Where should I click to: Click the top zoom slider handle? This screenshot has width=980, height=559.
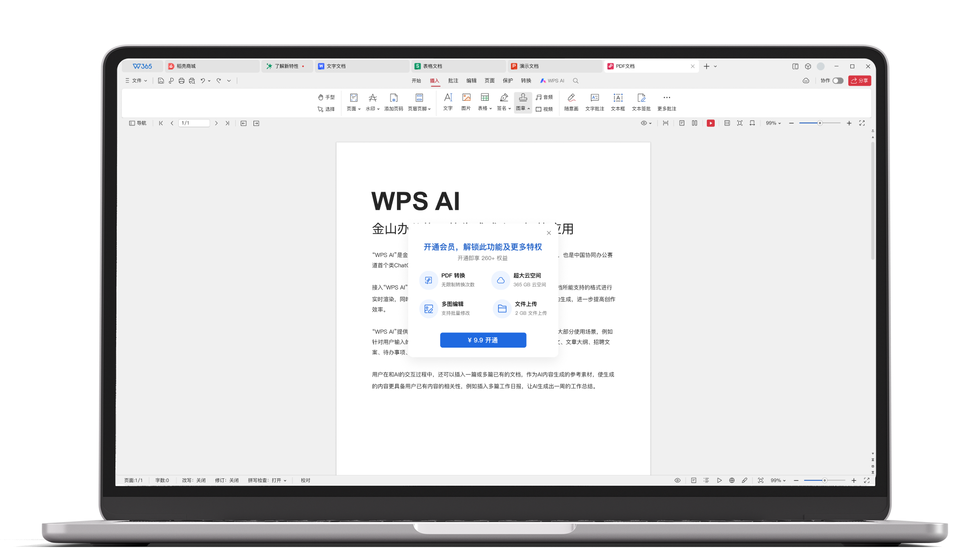click(x=820, y=123)
